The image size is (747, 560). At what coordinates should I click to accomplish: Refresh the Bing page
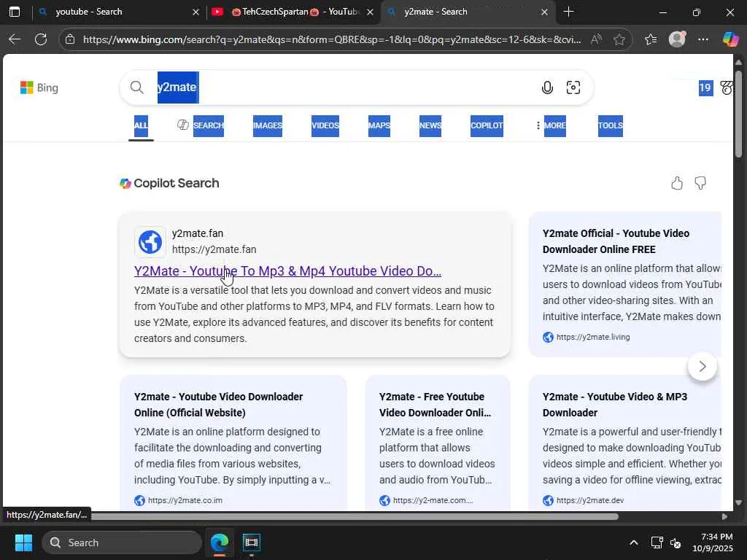[41, 39]
